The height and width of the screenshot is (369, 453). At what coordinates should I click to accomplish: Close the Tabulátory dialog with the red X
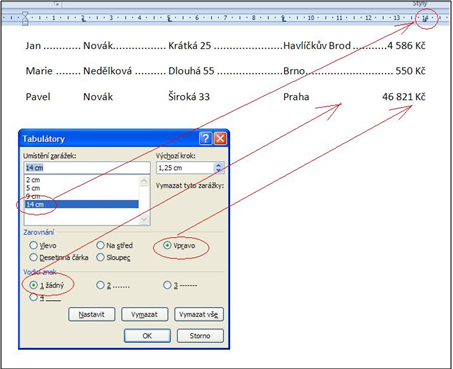pos(220,138)
